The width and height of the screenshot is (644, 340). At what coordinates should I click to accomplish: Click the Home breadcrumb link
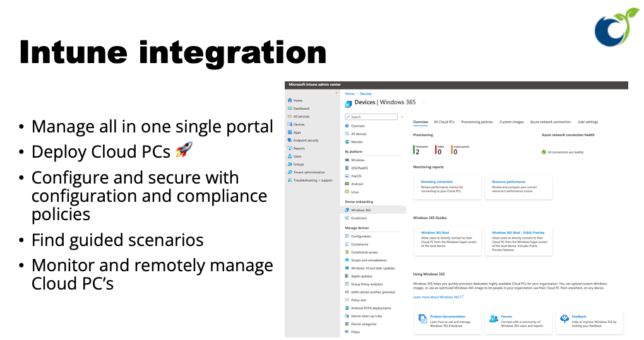click(x=350, y=94)
